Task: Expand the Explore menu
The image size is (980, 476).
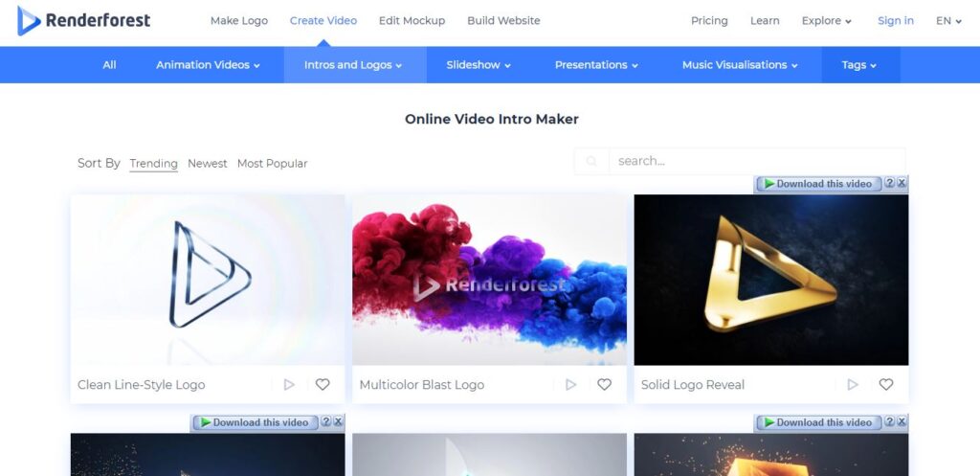Action: pos(827,21)
